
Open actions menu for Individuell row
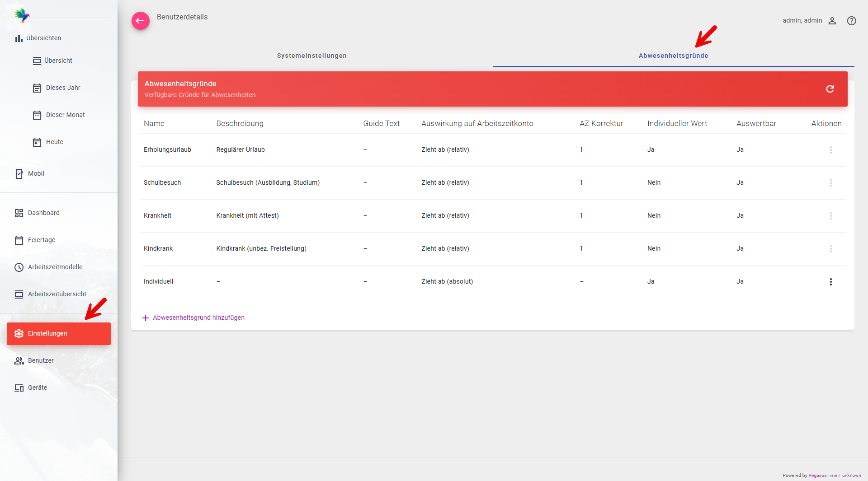point(830,282)
